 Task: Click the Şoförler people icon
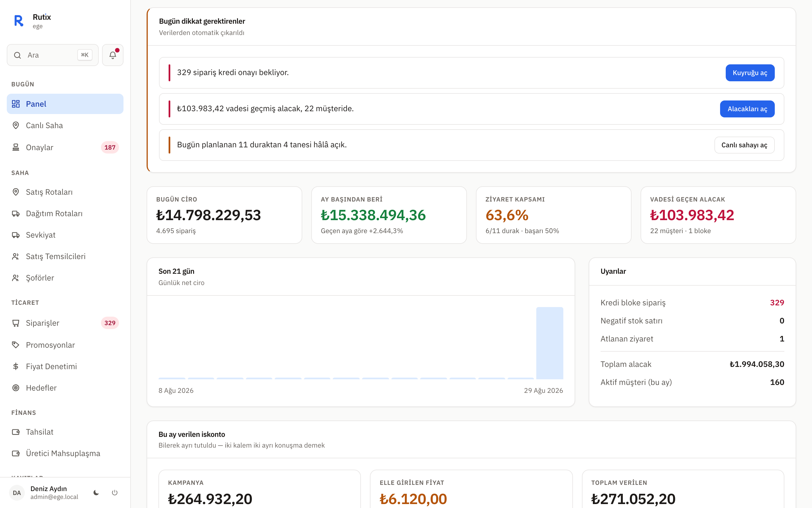tap(16, 278)
